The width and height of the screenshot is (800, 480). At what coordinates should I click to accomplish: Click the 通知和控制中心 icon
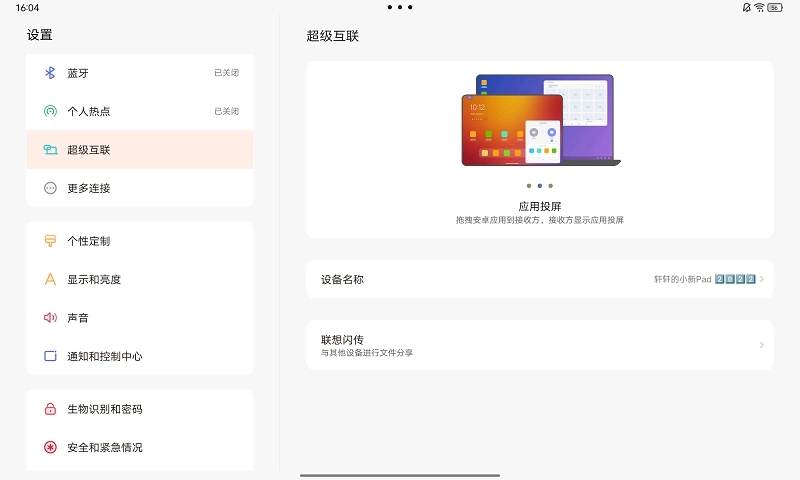(50, 356)
